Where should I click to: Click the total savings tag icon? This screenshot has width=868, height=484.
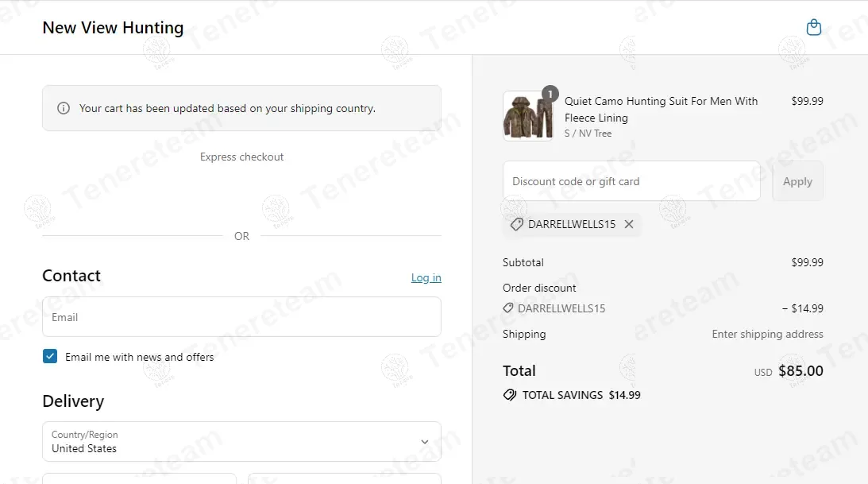coord(510,395)
